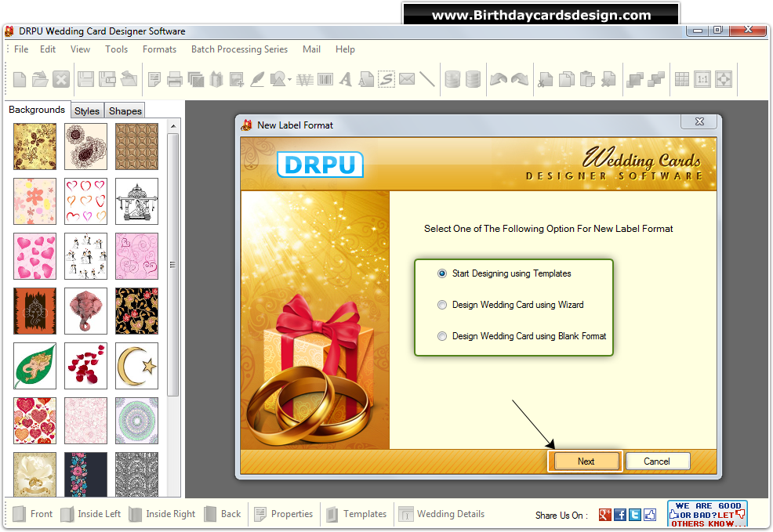Click the Cancel button in dialog
The width and height of the screenshot is (773, 532).
point(657,461)
